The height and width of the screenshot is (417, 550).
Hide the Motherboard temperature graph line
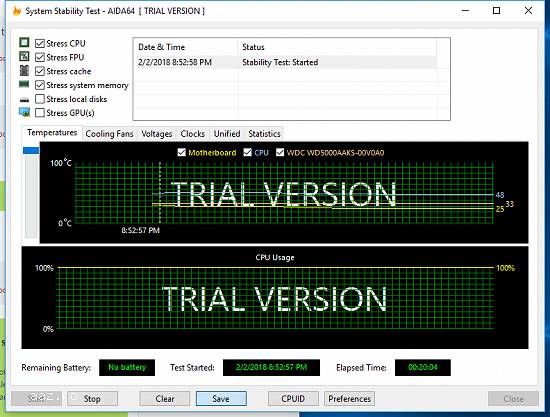click(181, 153)
